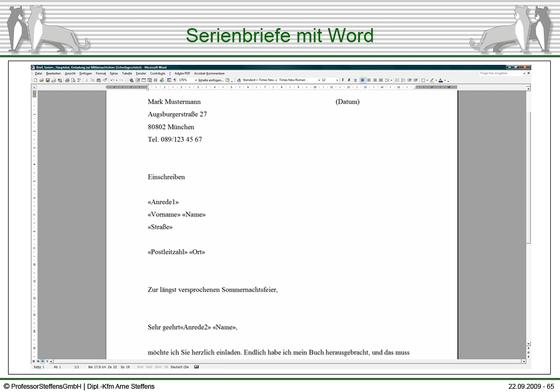Center-align the paragraph text
Viewport: 560px width, 392px height.
(x=369, y=80)
